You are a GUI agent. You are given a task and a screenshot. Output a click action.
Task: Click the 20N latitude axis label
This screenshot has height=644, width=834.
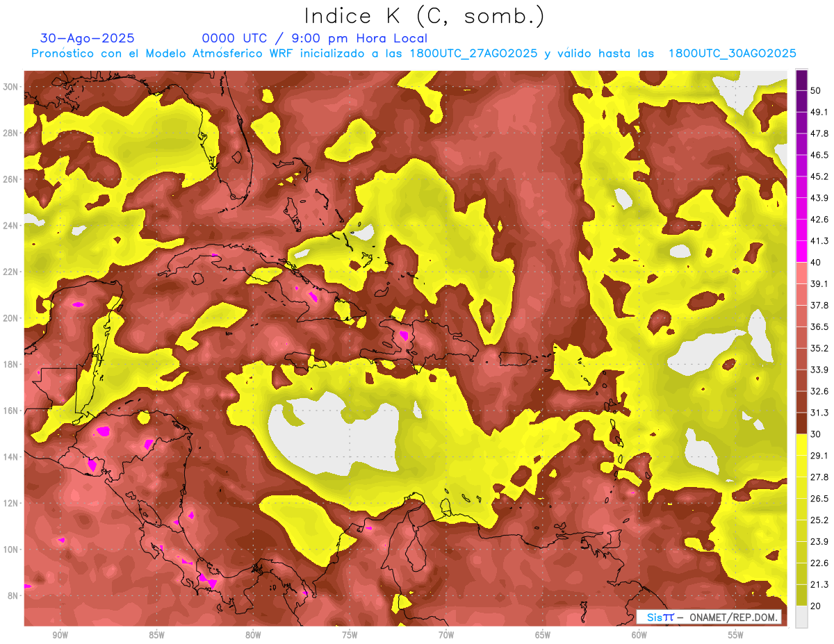coord(10,318)
